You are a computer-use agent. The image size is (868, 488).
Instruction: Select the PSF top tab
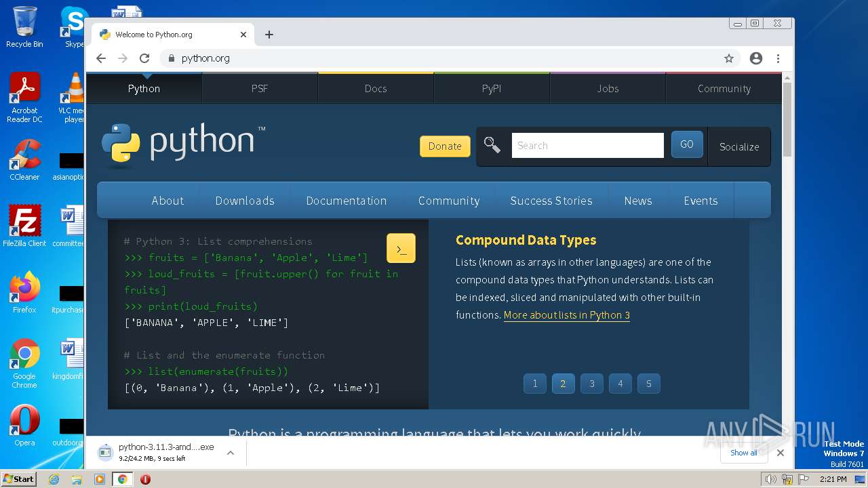click(260, 88)
